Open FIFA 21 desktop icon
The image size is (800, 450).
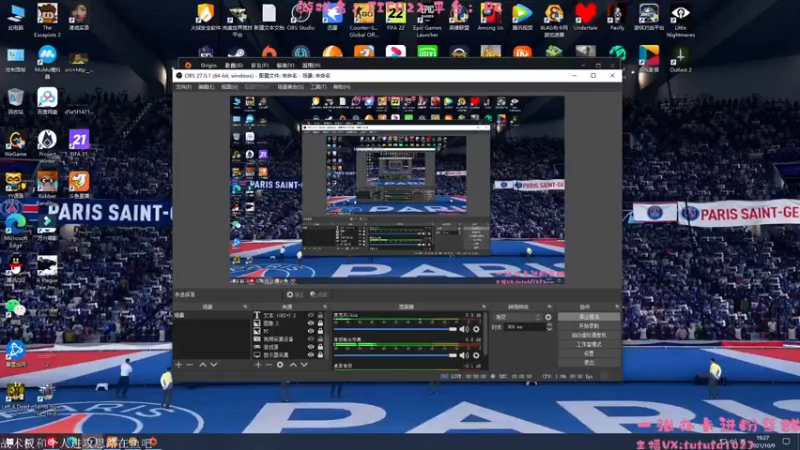pos(79,143)
